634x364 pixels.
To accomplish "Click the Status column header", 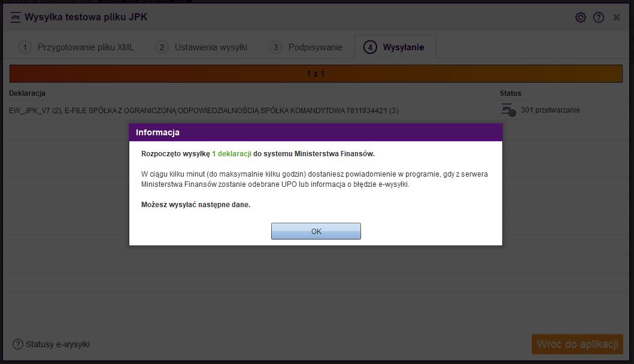I will (510, 93).
